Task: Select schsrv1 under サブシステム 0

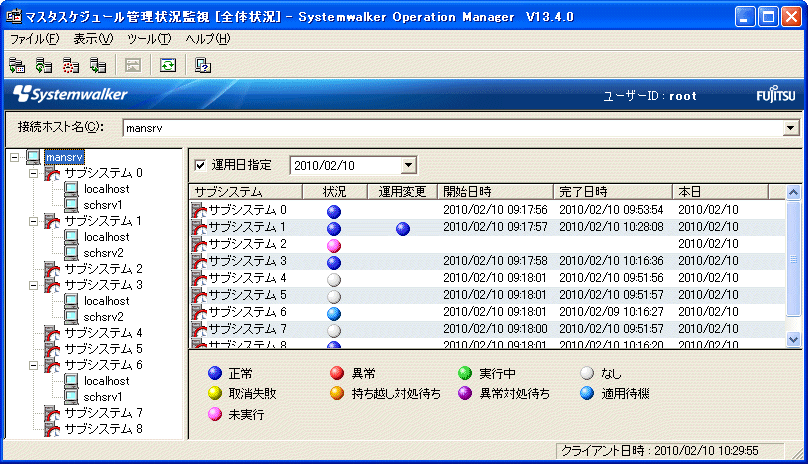Action: (103, 205)
